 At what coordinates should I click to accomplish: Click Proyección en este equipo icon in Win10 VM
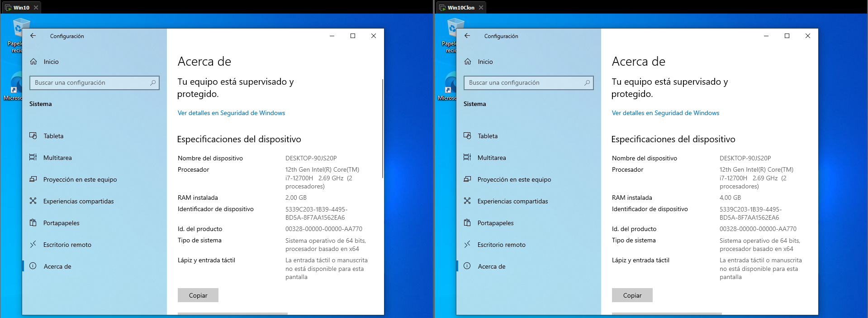tap(33, 179)
